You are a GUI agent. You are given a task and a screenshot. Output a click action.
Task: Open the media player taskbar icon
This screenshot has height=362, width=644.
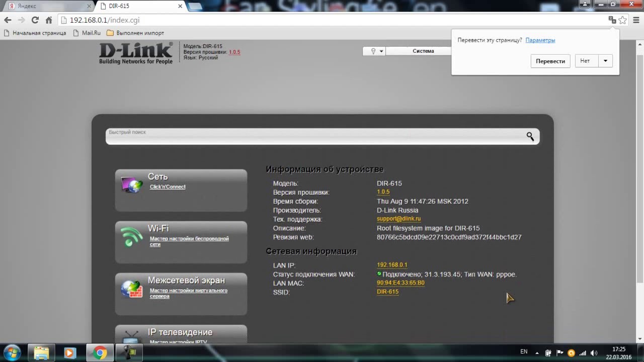70,353
